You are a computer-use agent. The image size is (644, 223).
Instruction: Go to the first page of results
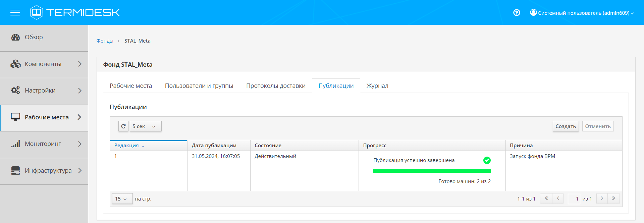pos(546,199)
